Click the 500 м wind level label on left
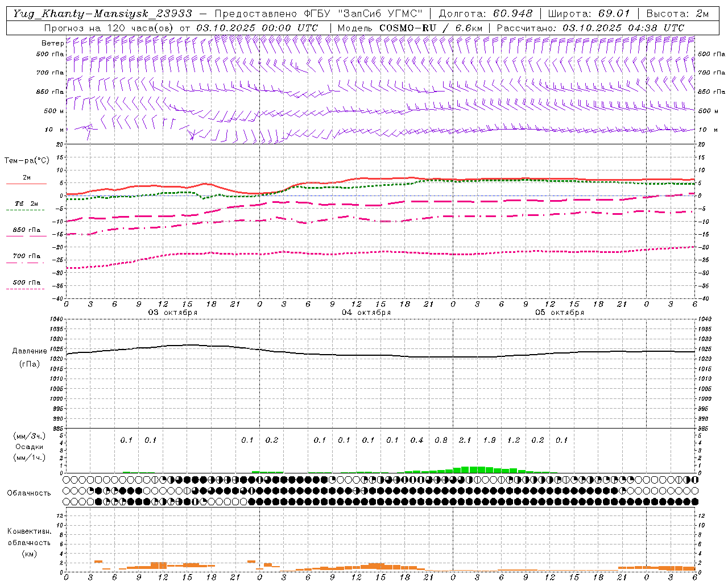Screen dimensions: 728x582 [x=54, y=111]
